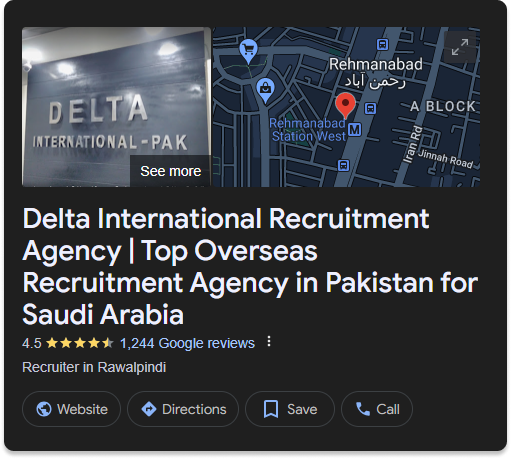Expand the map to full view
Screen dimensions: 511x459
pyautogui.click(x=460, y=47)
